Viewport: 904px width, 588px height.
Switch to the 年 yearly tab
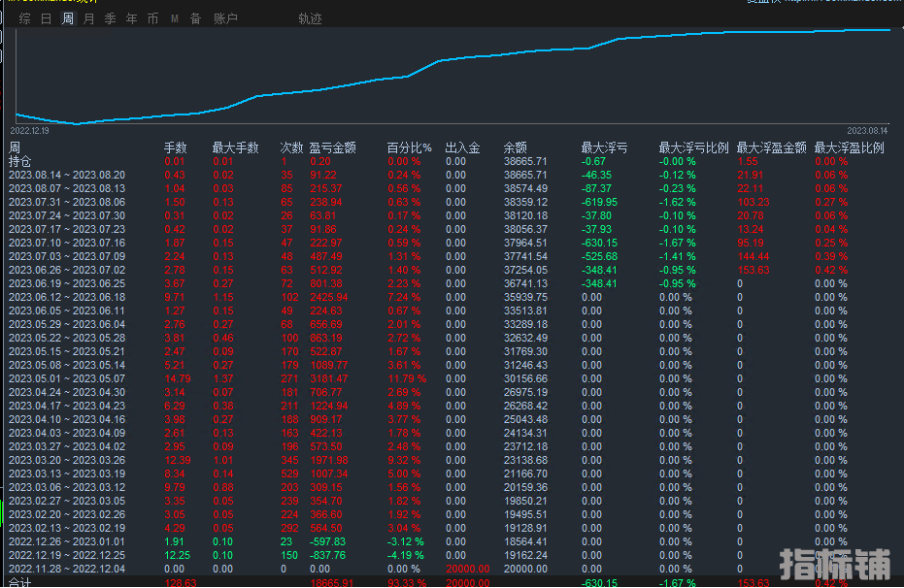tap(132, 18)
